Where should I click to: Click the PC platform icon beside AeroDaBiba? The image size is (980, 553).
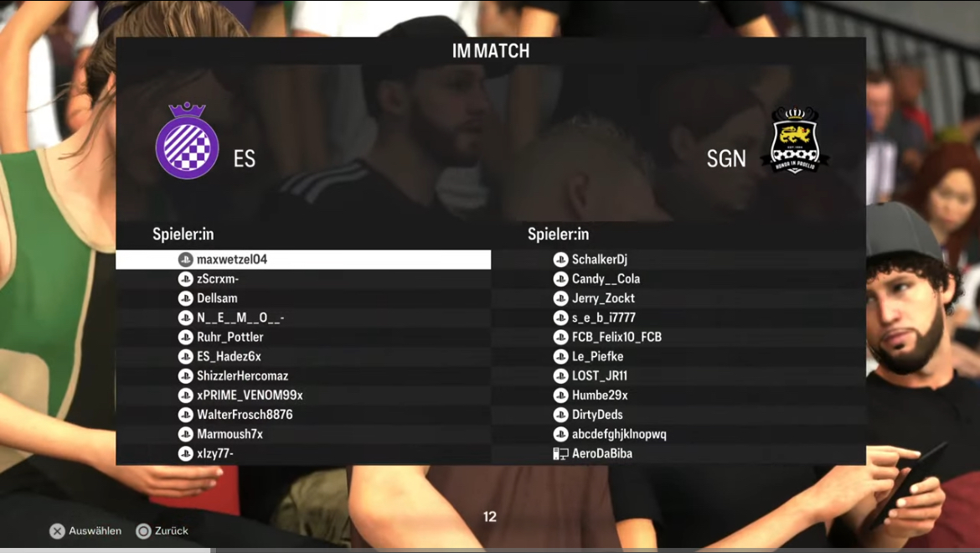point(560,453)
